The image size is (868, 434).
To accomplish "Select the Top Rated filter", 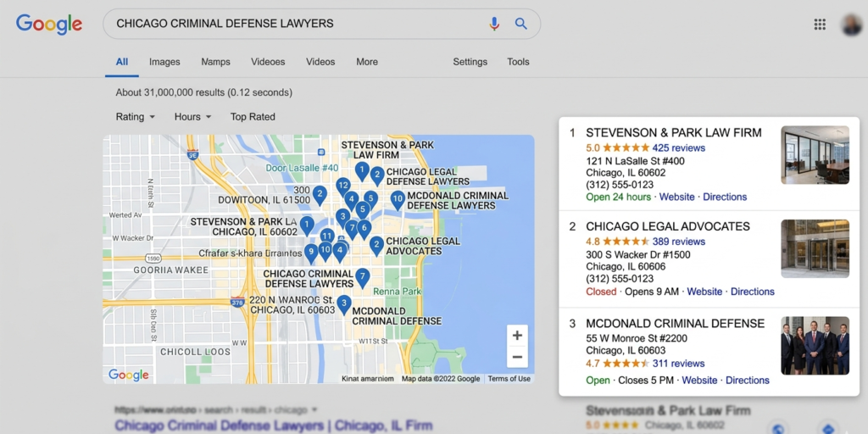I will (253, 117).
